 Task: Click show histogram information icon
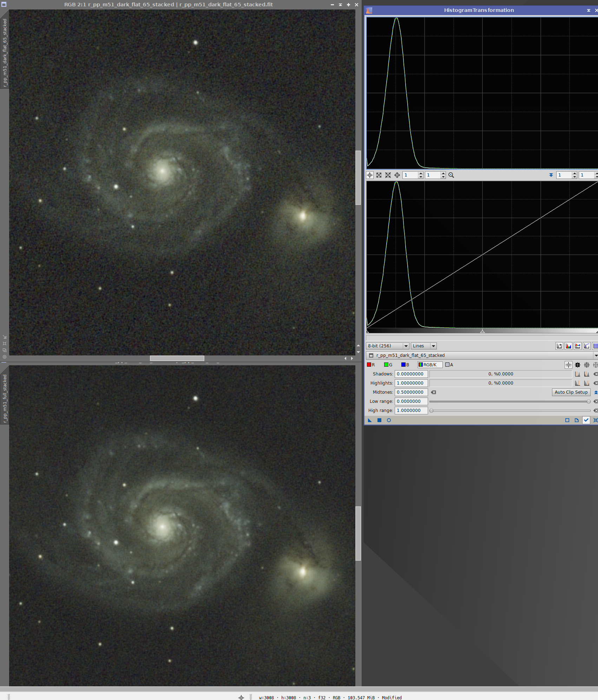coord(578,346)
